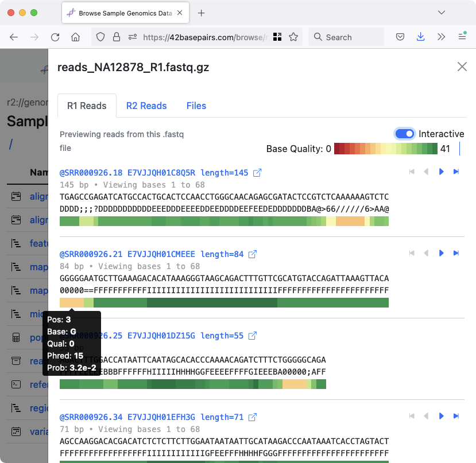
Task: Select the reads entry in the sidebar
Action: click(37, 361)
